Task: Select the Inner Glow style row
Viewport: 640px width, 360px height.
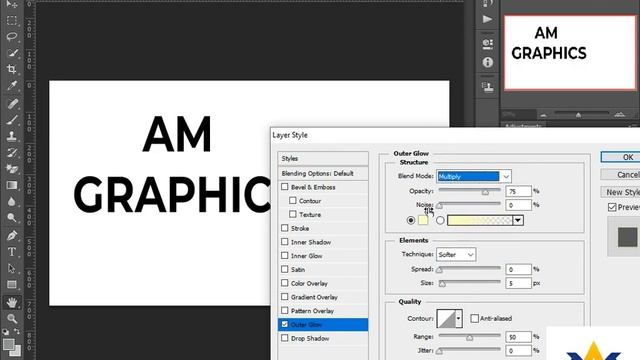Action: click(323, 256)
